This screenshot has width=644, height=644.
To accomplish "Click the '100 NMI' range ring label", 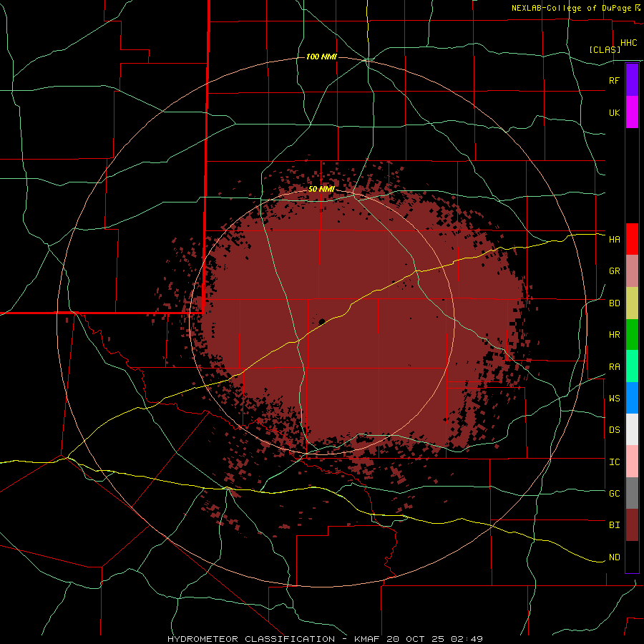I will click(x=321, y=57).
